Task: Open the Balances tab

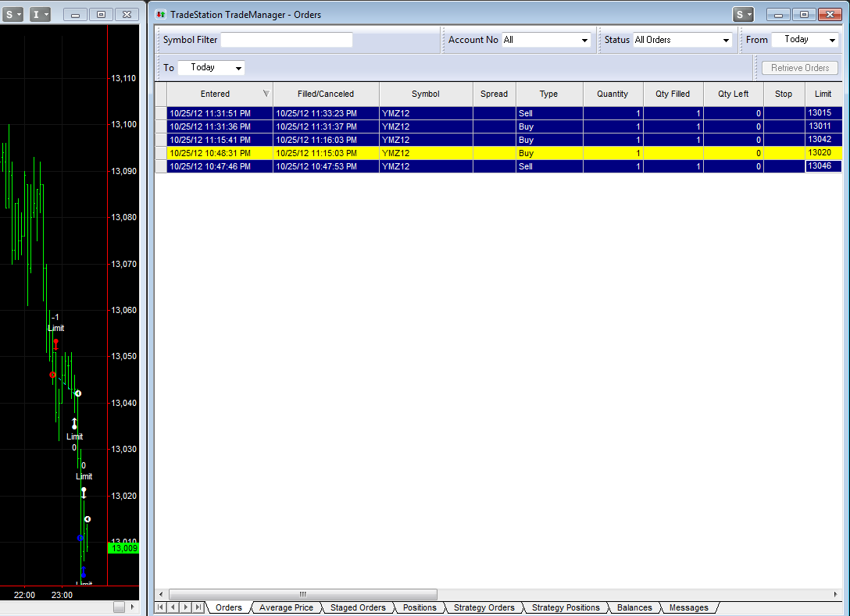Action: click(x=634, y=607)
